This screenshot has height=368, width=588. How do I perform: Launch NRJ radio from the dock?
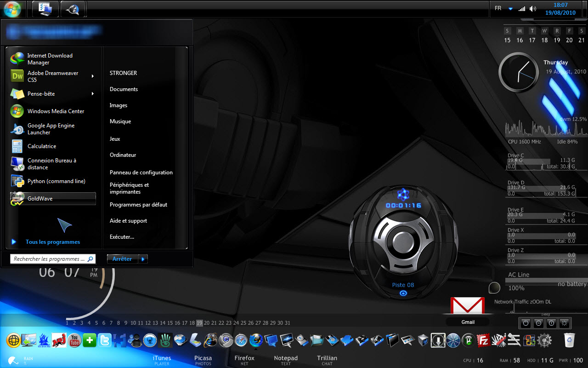pos(59,340)
